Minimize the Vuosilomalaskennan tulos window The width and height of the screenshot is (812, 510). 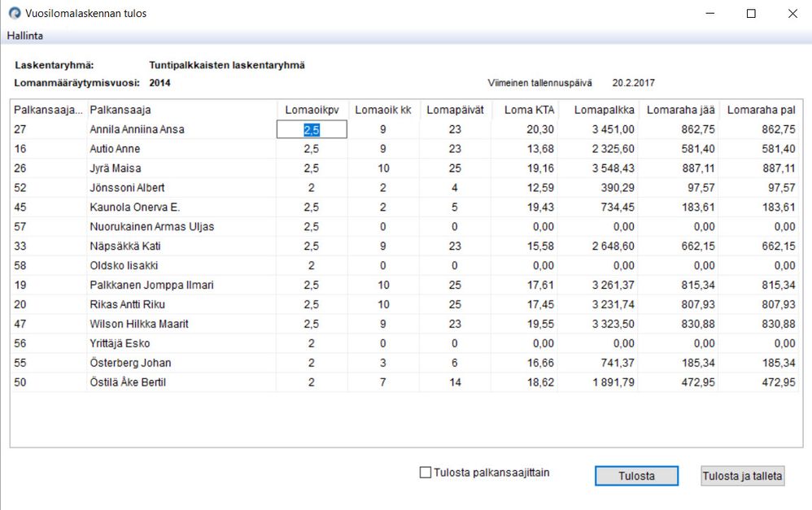[x=710, y=13]
